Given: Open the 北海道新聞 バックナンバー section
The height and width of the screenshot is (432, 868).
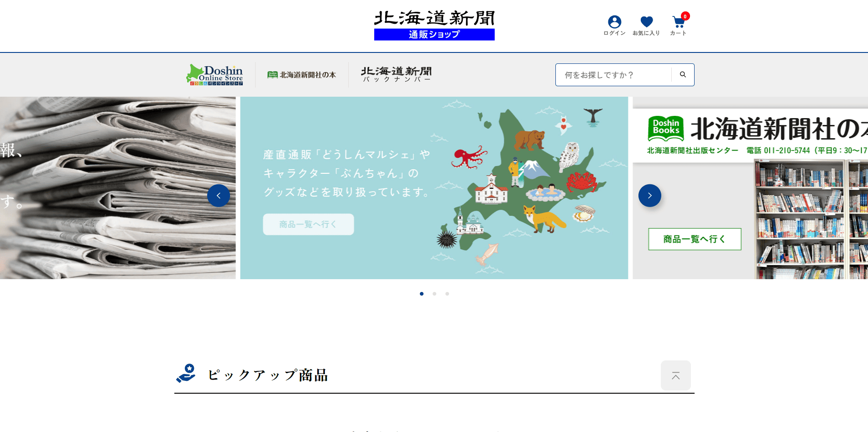Looking at the screenshot, I should tap(396, 75).
